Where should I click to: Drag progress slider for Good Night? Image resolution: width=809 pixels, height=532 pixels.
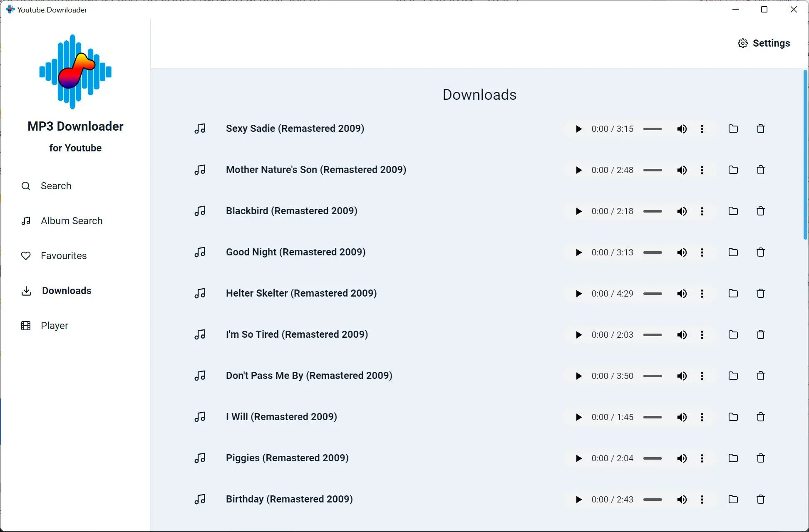pos(654,252)
